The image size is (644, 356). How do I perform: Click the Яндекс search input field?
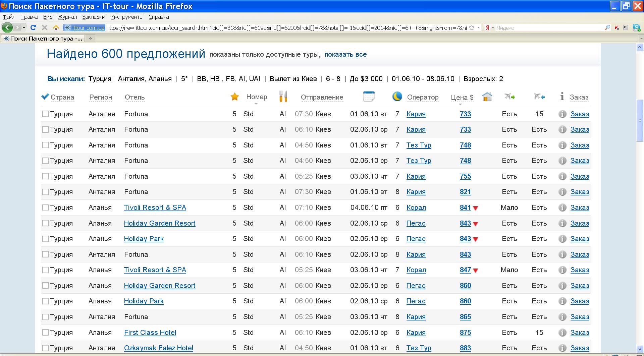(x=550, y=27)
